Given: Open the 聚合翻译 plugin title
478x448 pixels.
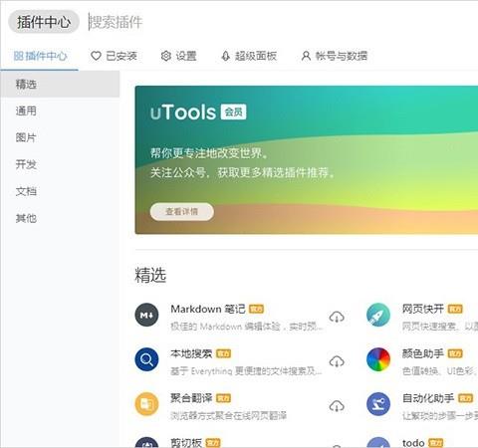Looking at the screenshot, I should click(191, 398).
